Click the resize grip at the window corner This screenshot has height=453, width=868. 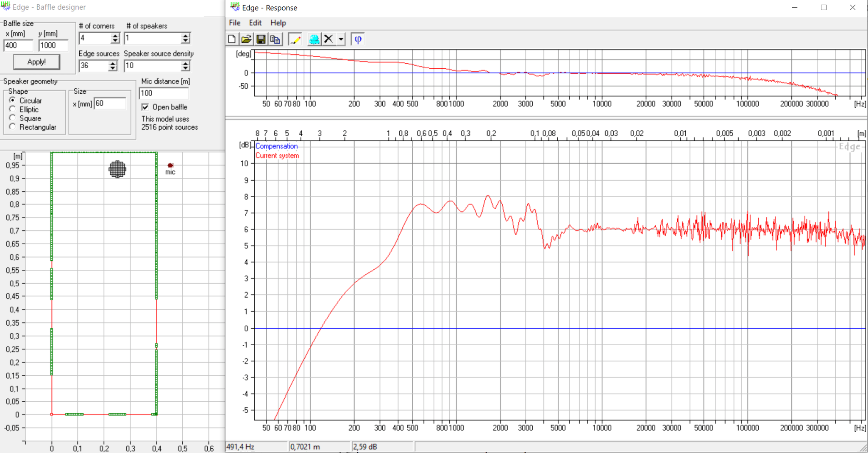pos(863,448)
